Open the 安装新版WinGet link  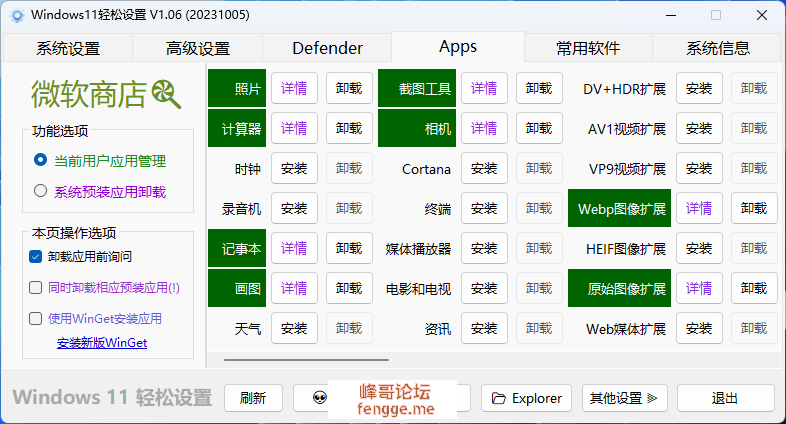pyautogui.click(x=102, y=343)
